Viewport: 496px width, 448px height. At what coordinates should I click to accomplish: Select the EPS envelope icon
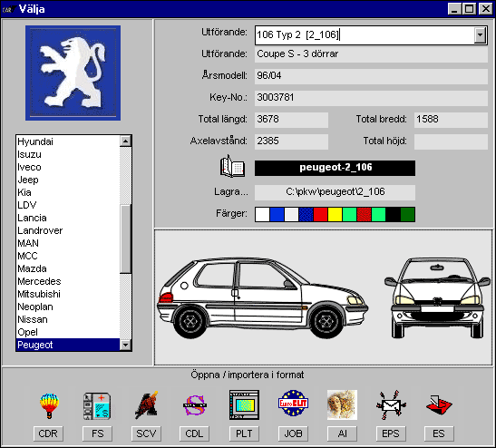point(391,404)
